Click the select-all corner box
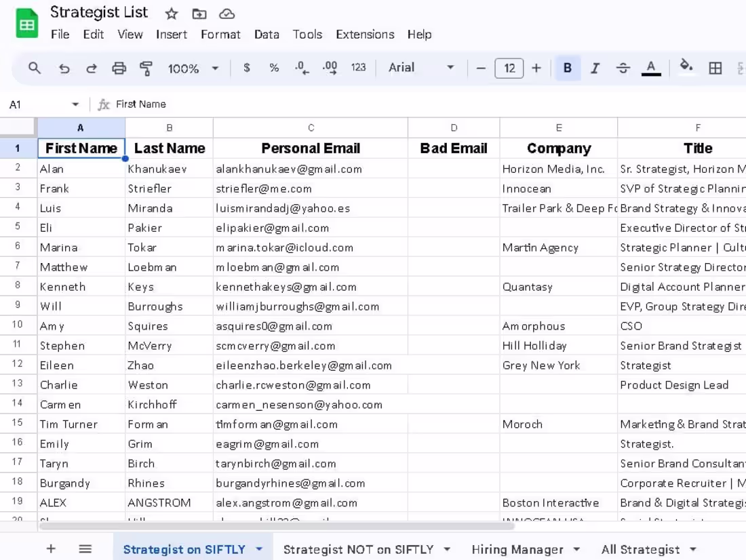746x560 pixels. coord(18,127)
